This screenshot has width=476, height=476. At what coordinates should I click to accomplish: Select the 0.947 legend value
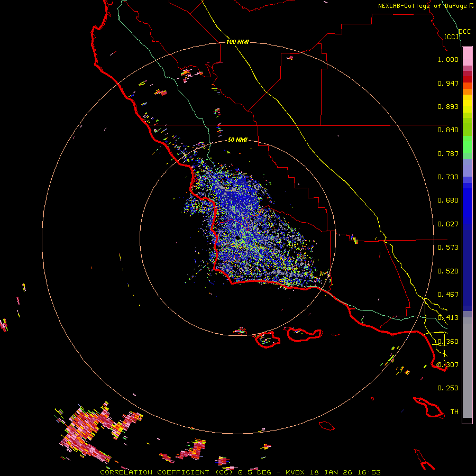(448, 83)
